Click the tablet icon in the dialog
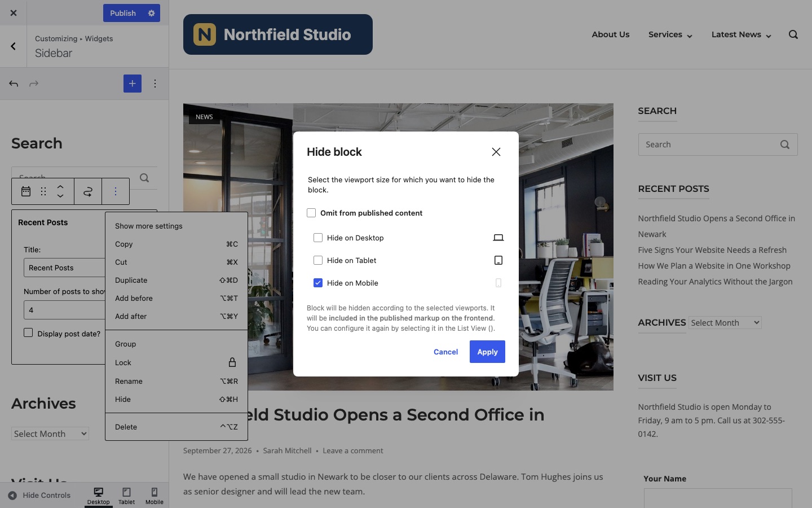The image size is (812, 508). coord(498,260)
